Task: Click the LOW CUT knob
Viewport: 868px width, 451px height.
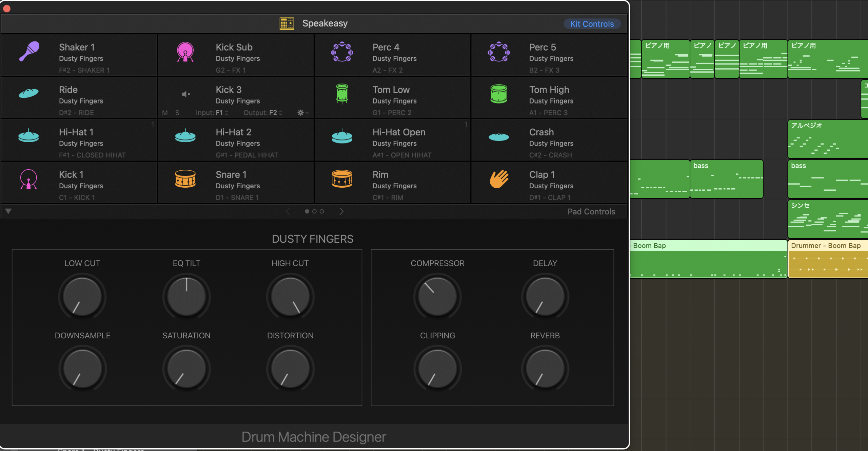Action: (x=82, y=296)
